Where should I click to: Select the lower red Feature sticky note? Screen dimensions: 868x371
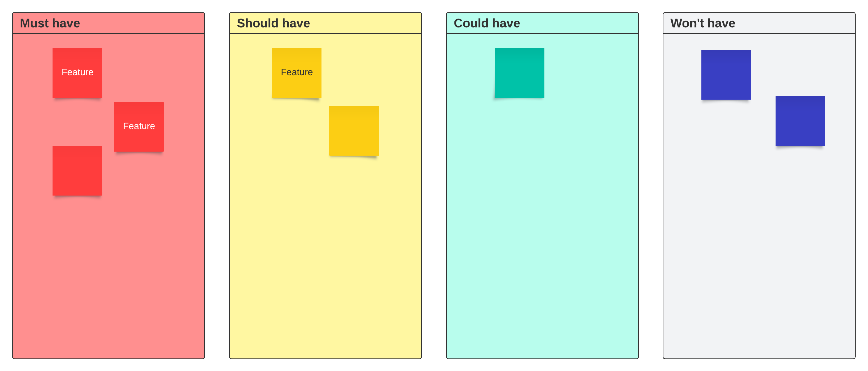[x=139, y=127]
